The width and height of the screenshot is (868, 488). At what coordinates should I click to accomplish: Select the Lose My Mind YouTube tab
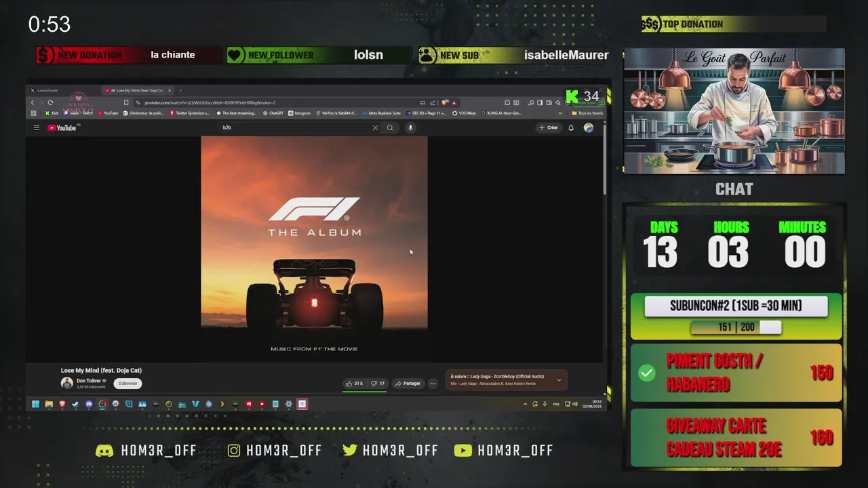click(x=139, y=90)
